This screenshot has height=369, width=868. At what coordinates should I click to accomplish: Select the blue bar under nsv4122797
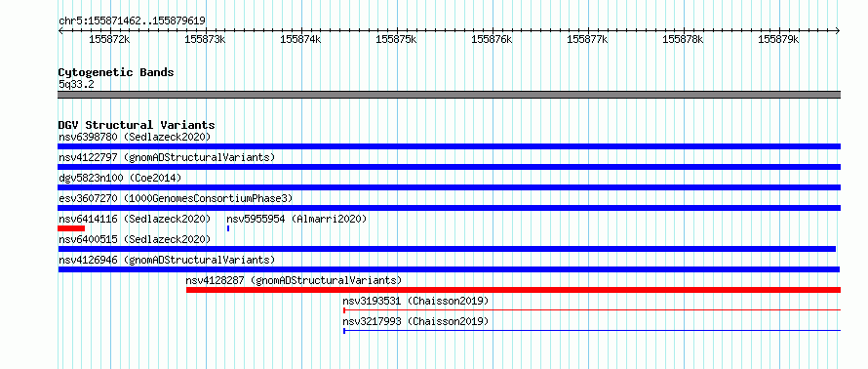(x=449, y=167)
